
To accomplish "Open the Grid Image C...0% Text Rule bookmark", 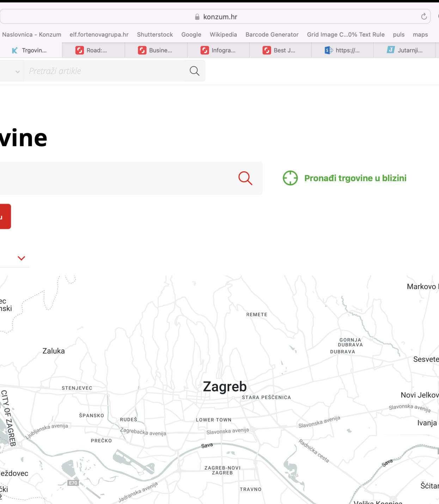I will point(346,35).
